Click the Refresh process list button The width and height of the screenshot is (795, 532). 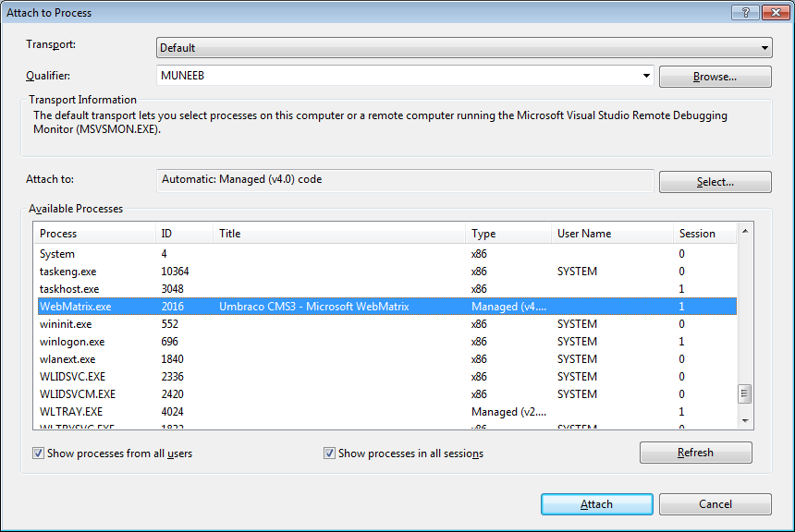pyautogui.click(x=695, y=453)
